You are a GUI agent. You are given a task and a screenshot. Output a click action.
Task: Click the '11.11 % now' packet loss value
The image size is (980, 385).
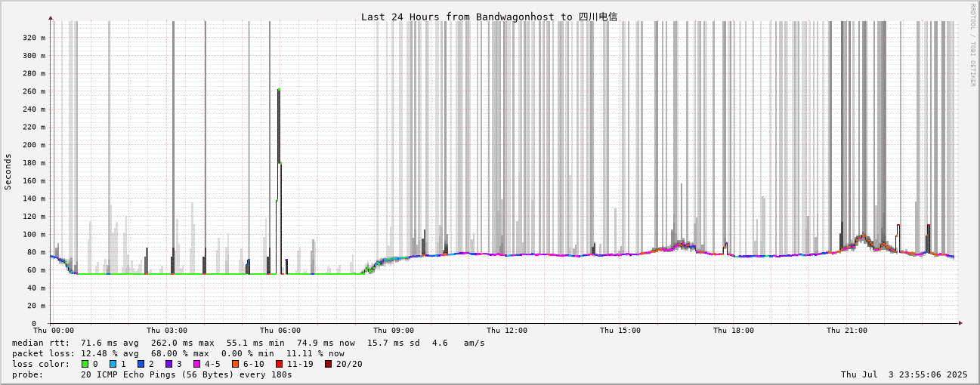point(315,353)
